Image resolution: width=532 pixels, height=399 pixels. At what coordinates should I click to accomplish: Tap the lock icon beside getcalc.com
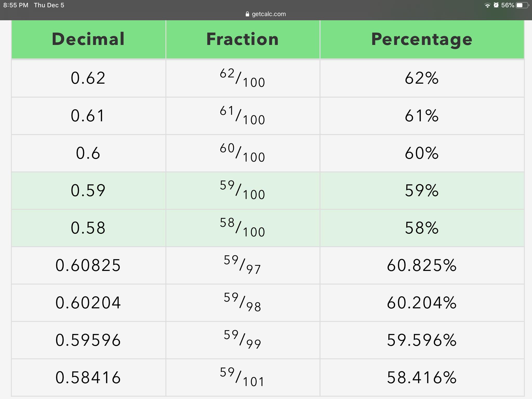(247, 14)
